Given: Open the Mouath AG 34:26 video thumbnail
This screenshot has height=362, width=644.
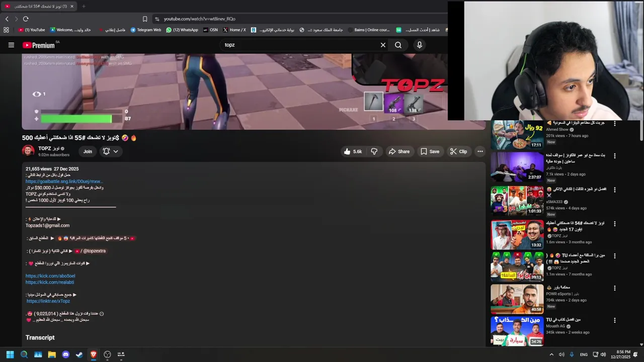Looking at the screenshot, I should [517, 331].
